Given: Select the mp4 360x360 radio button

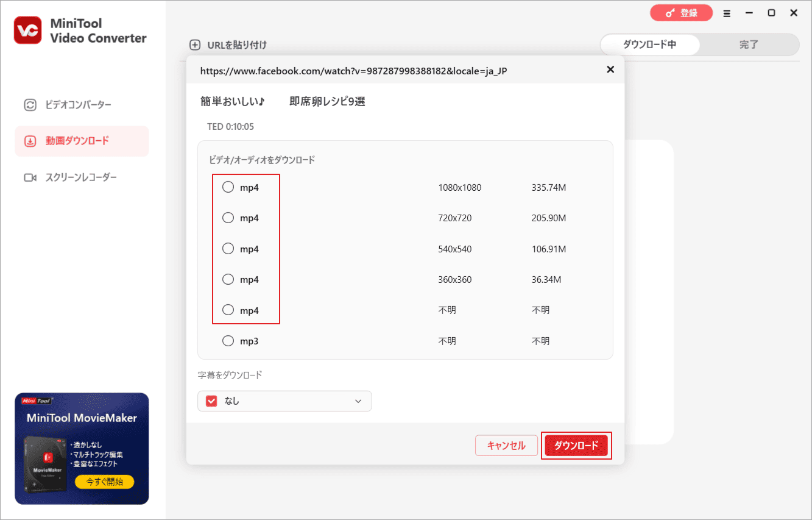Looking at the screenshot, I should [x=228, y=279].
